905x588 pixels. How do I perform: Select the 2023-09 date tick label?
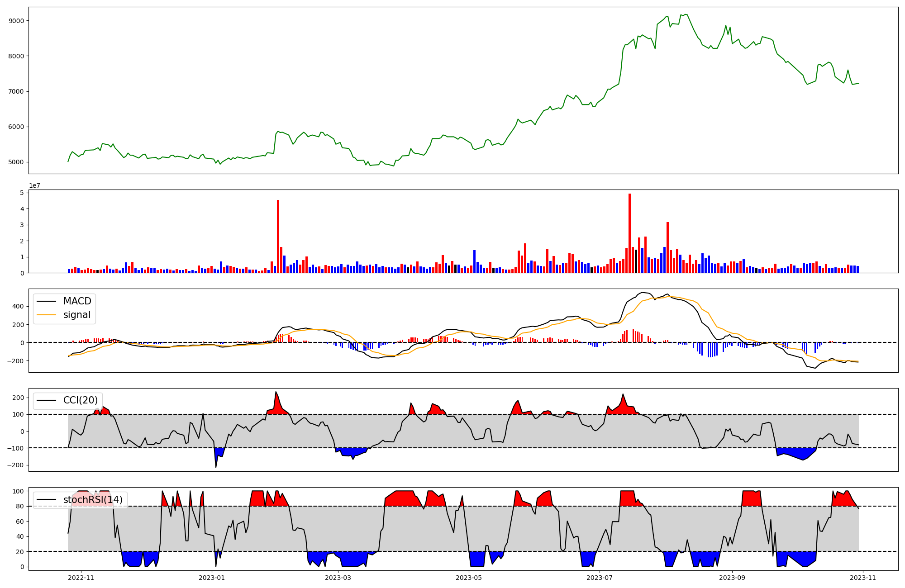click(732, 578)
